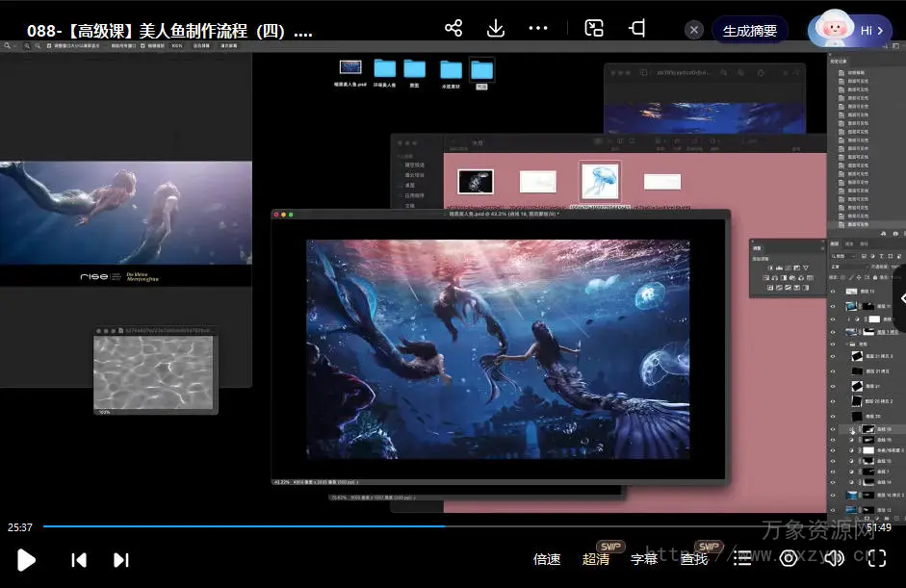Image resolution: width=906 pixels, height=588 pixels.
Task: Open the 超清 quality selector
Action: (596, 559)
